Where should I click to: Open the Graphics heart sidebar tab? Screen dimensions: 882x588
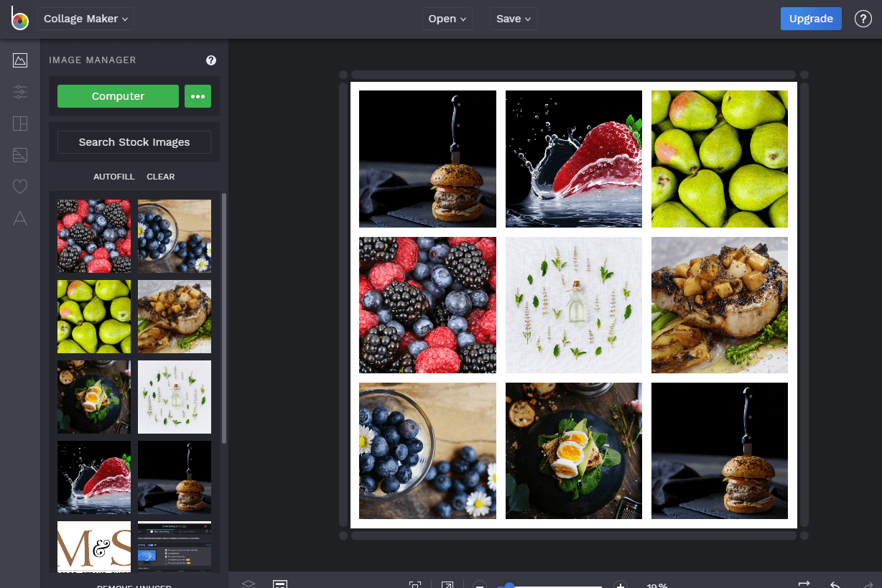click(x=20, y=187)
